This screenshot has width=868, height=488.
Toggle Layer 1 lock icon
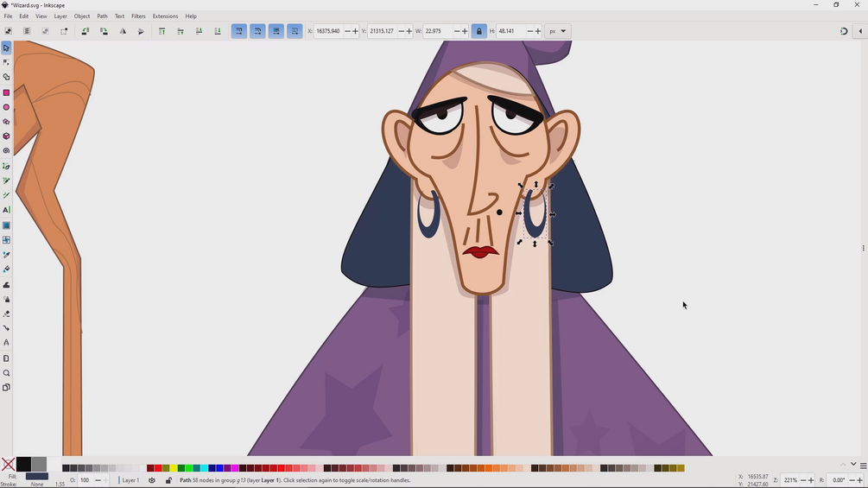click(x=168, y=480)
